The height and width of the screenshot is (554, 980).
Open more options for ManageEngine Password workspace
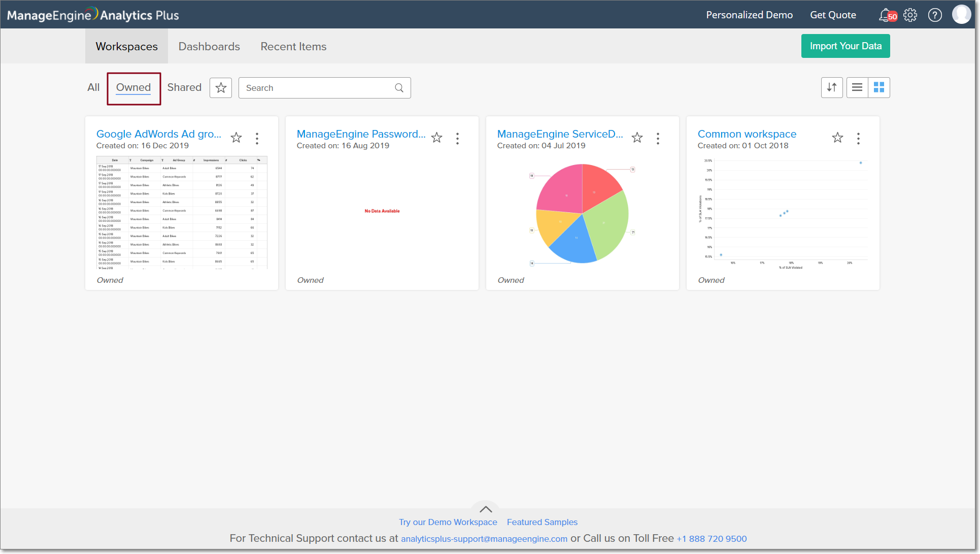[x=457, y=139]
